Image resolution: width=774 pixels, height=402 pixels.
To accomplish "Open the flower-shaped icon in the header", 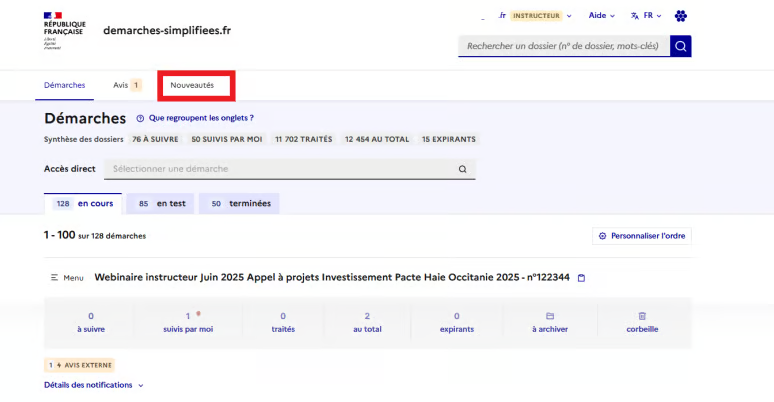I will pos(681,16).
